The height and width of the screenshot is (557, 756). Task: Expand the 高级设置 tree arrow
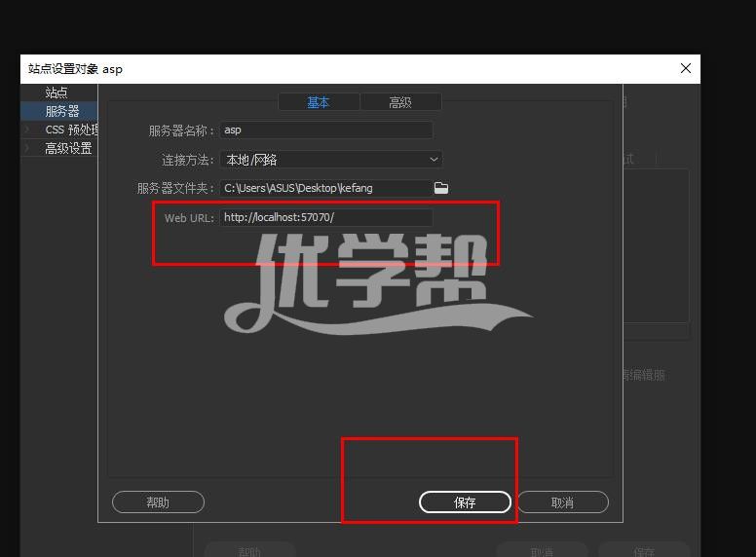[27, 148]
